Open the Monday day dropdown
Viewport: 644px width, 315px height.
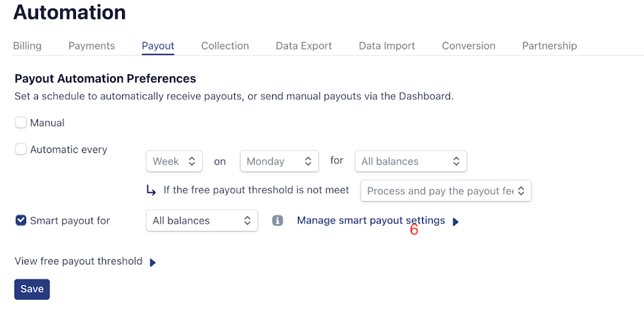tap(279, 162)
